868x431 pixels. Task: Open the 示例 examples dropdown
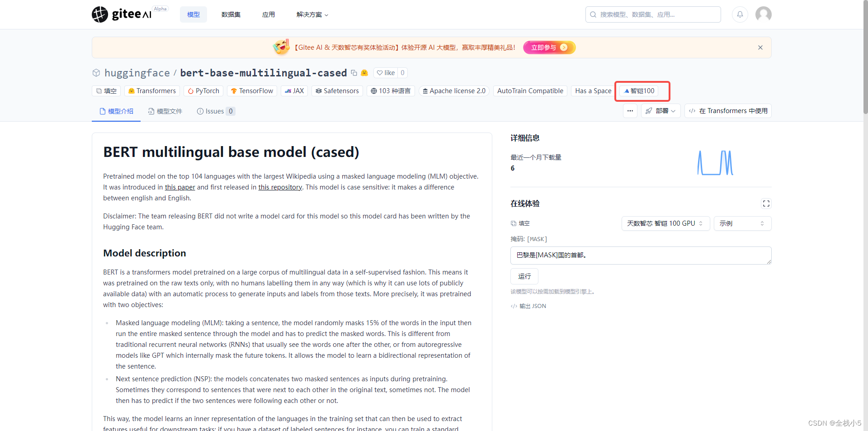point(742,223)
